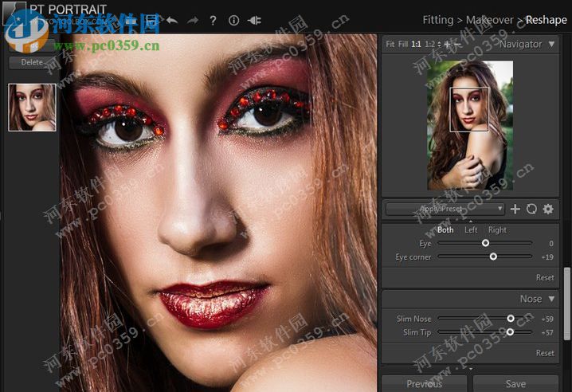
Task: Click the Nose section title
Action: click(531, 299)
